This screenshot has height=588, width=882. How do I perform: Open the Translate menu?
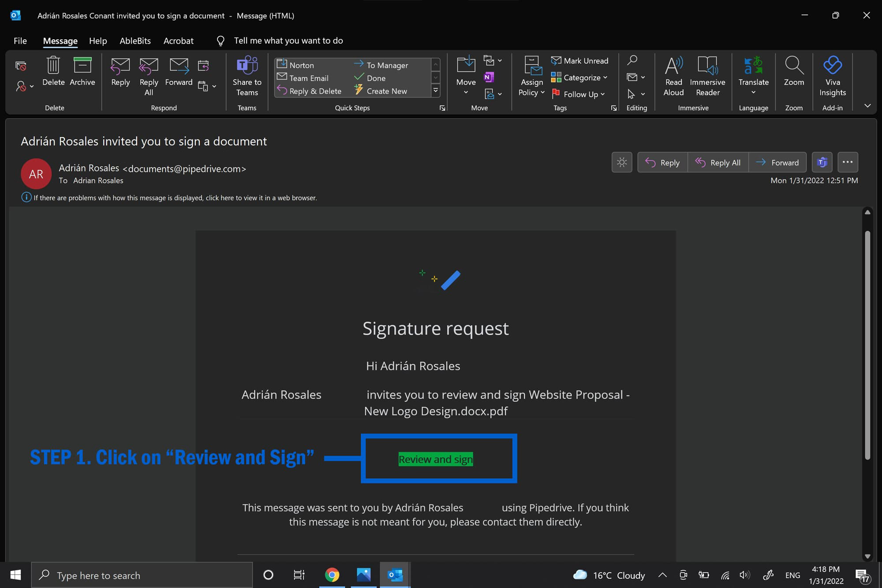pyautogui.click(x=753, y=76)
